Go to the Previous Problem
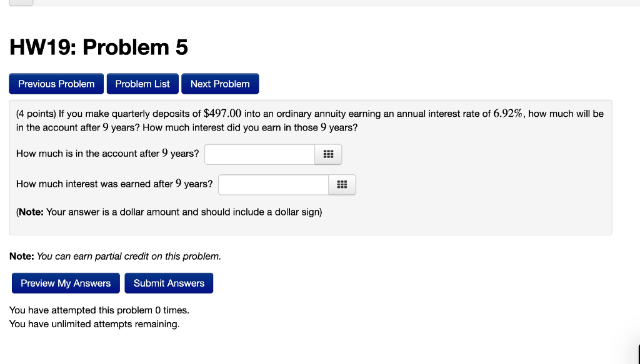The height and width of the screenshot is (364, 640). (56, 83)
